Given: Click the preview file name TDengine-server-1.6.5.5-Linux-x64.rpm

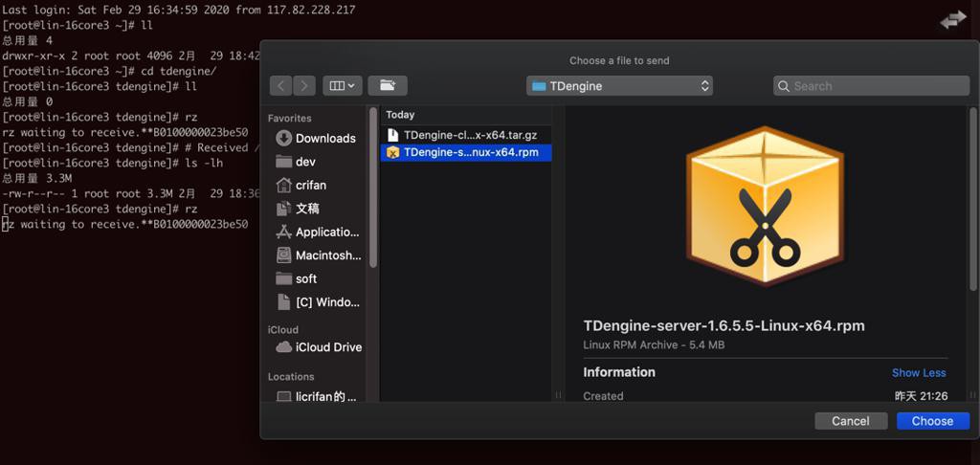Looking at the screenshot, I should pos(724,325).
